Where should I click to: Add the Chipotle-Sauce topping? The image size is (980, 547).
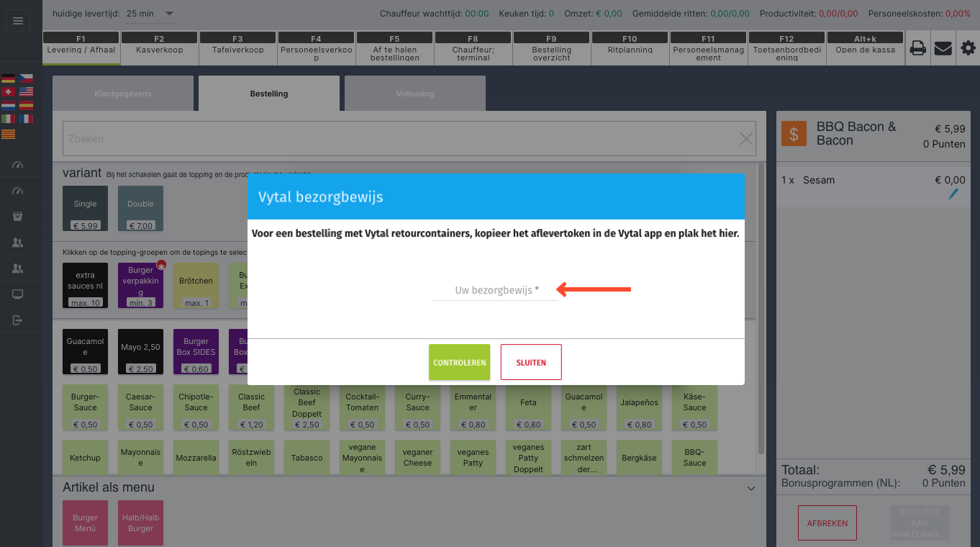196,407
